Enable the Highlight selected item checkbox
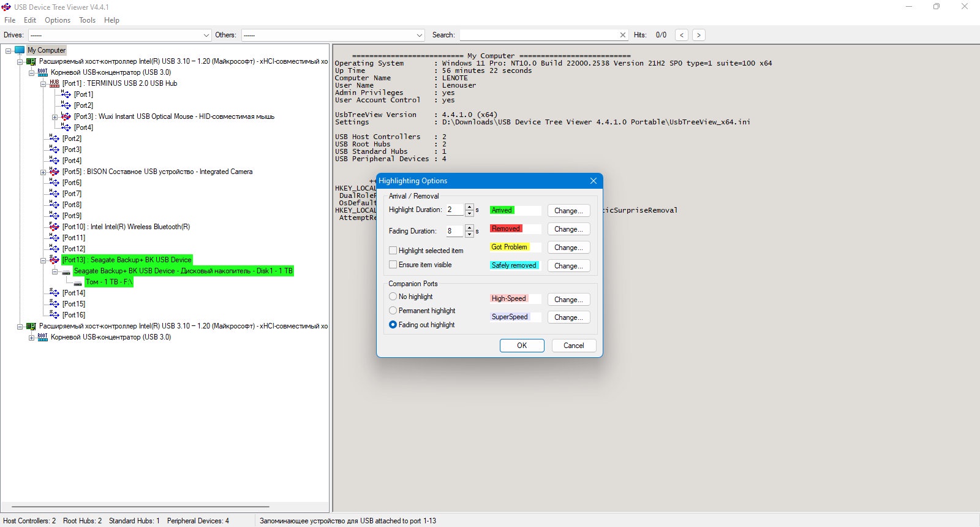Image resolution: width=980 pixels, height=527 pixels. pos(393,251)
